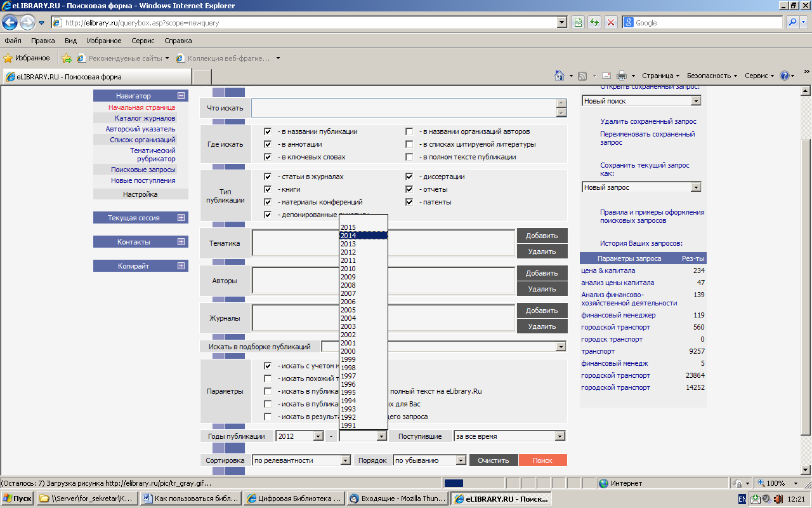Click the Home page icon
Screen dimensions: 812x508
pos(560,75)
